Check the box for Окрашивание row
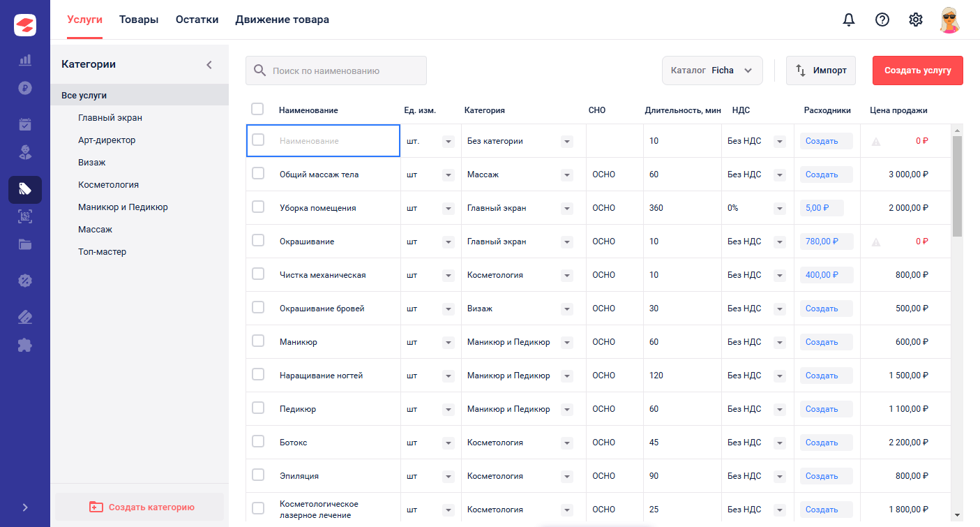The width and height of the screenshot is (980, 527). pos(258,240)
